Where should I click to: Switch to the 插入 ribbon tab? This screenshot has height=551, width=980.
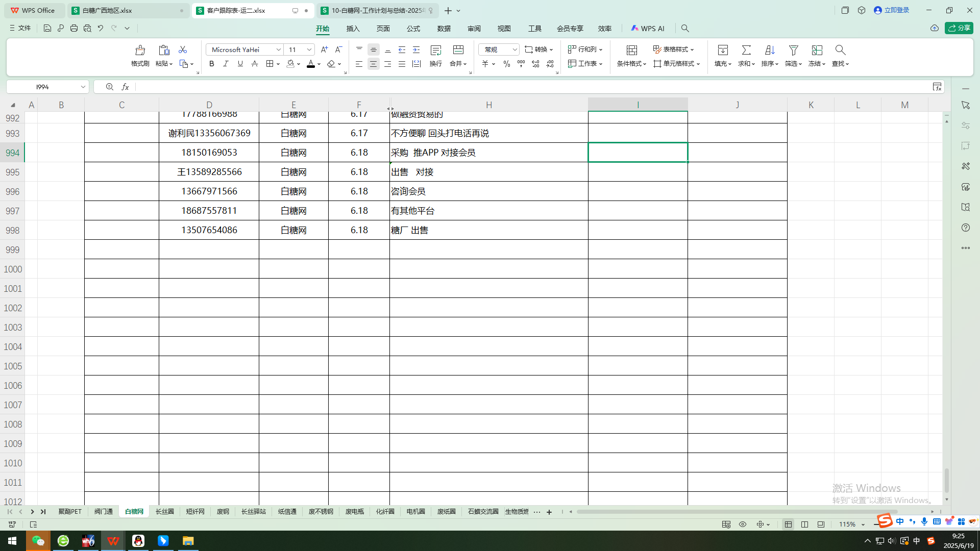353,29
